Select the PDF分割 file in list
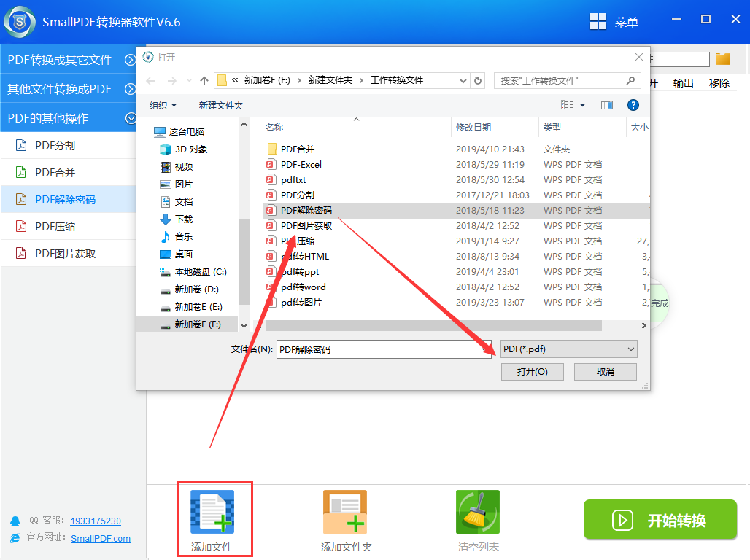 click(291, 195)
